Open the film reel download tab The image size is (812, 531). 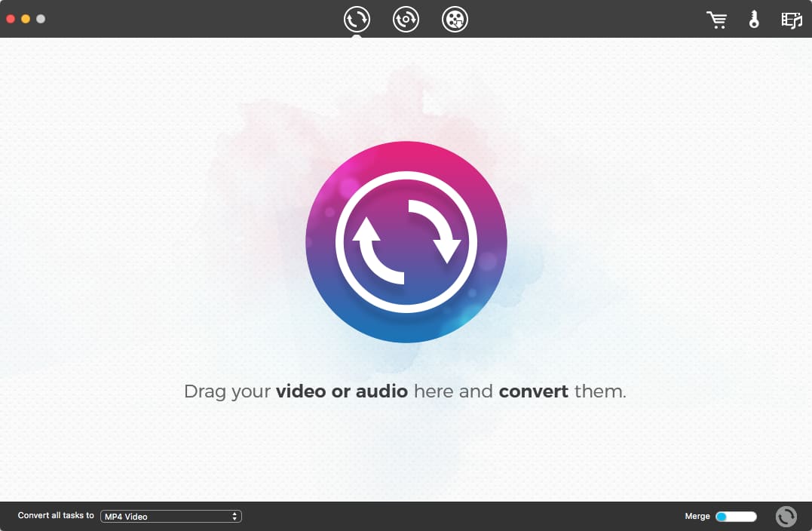tap(455, 19)
